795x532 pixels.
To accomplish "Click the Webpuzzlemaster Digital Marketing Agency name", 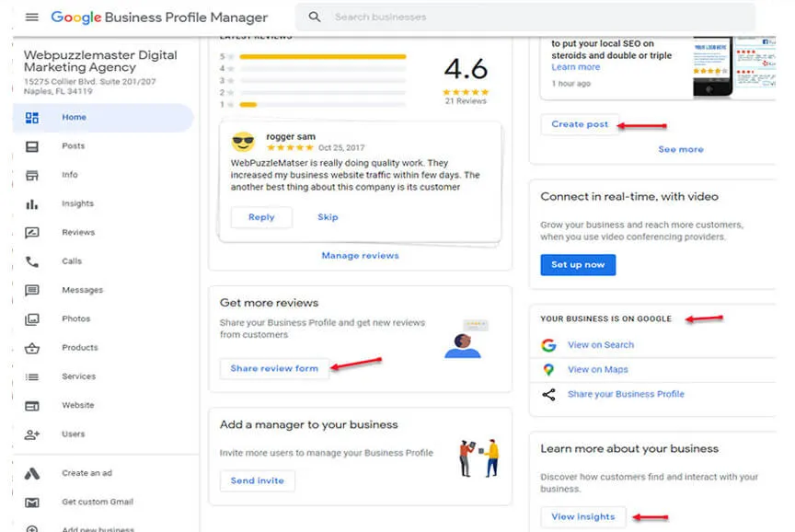I will coord(100,61).
